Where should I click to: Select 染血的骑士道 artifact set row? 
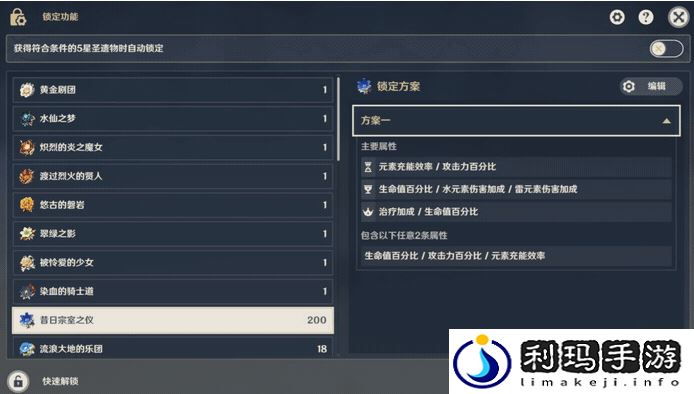tap(173, 291)
